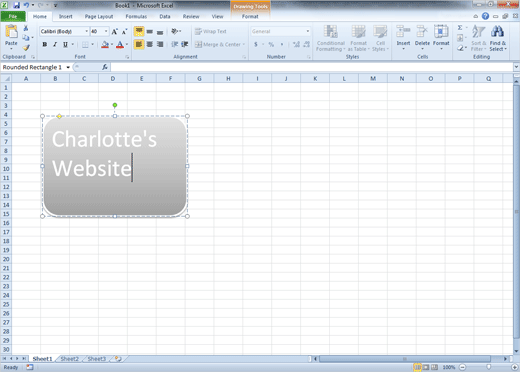This screenshot has height=372, width=520.
Task: Open the File tab
Action: (13, 16)
